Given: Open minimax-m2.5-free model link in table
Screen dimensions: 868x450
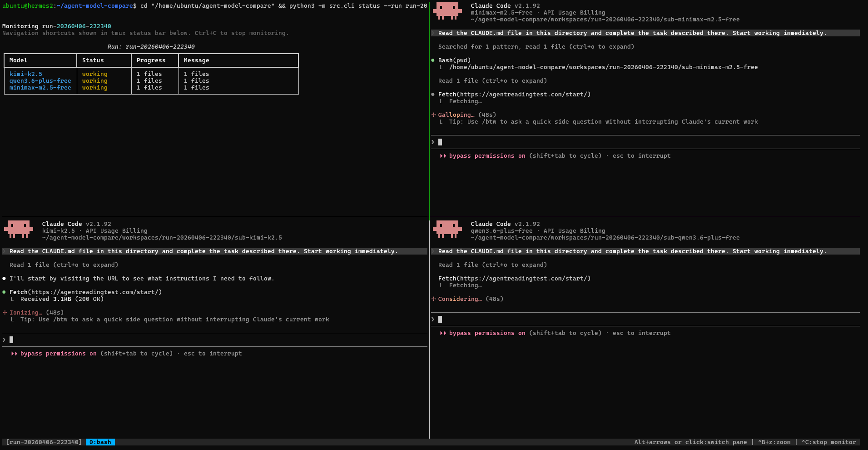Looking at the screenshot, I should pyautogui.click(x=40, y=88).
